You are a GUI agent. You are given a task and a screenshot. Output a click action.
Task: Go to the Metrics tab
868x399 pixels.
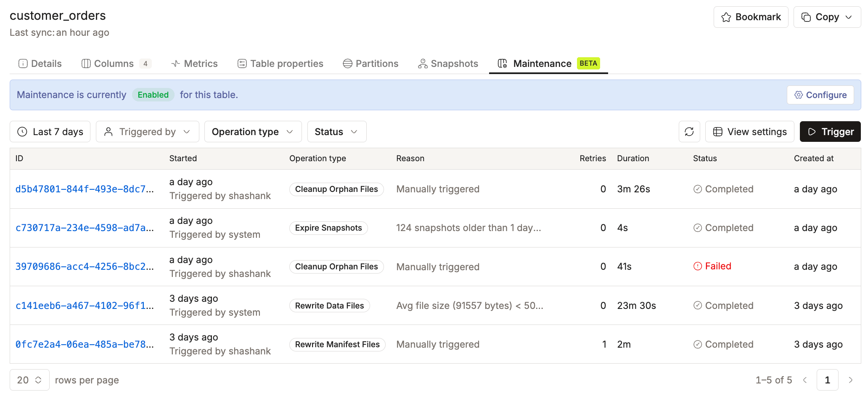(x=194, y=64)
